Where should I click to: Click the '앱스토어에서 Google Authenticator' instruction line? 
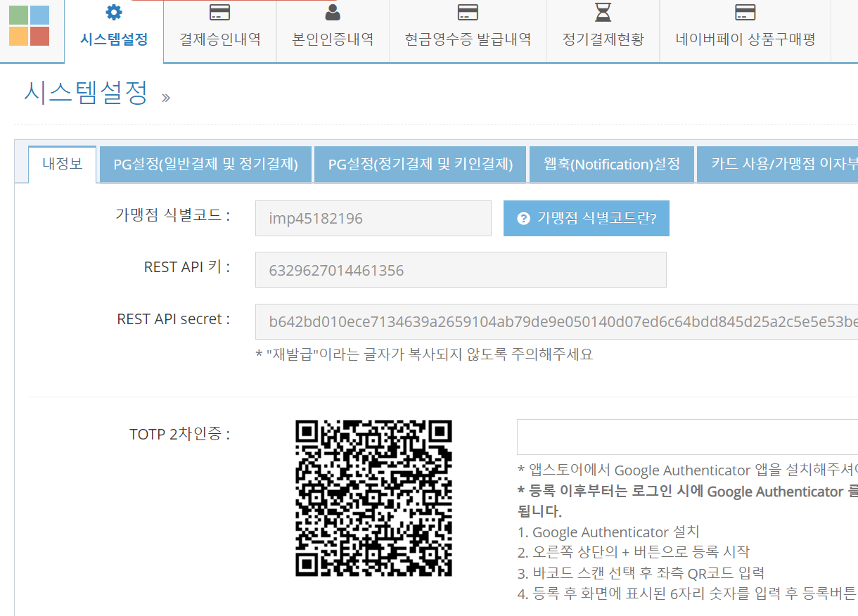687,470
